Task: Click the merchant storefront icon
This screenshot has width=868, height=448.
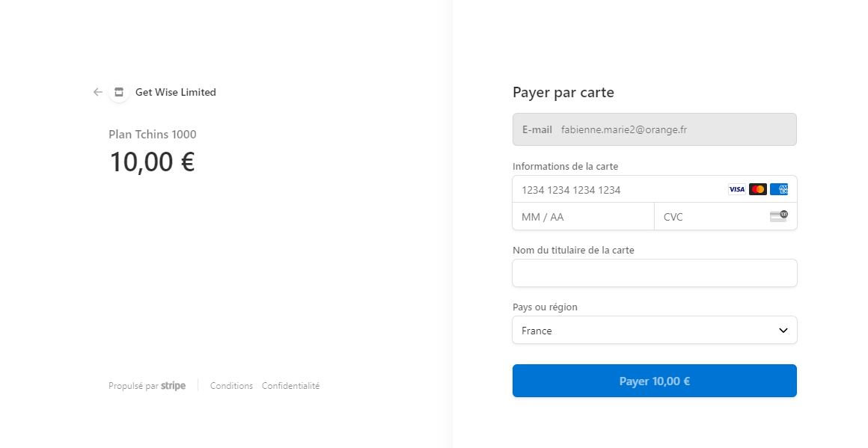Action: [118, 92]
